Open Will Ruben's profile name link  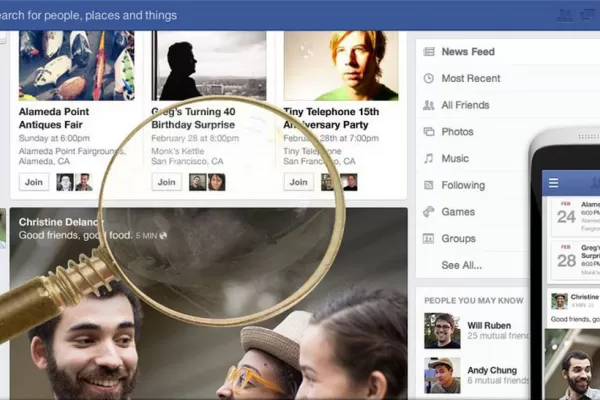(x=489, y=326)
